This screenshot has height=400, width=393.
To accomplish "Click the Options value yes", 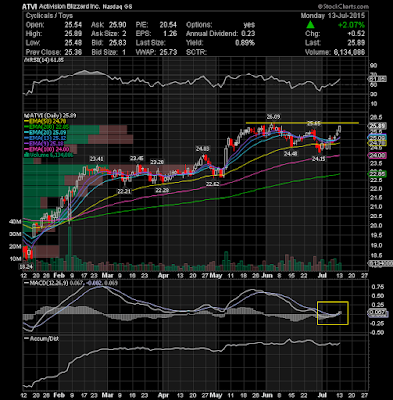I will coord(249,25).
